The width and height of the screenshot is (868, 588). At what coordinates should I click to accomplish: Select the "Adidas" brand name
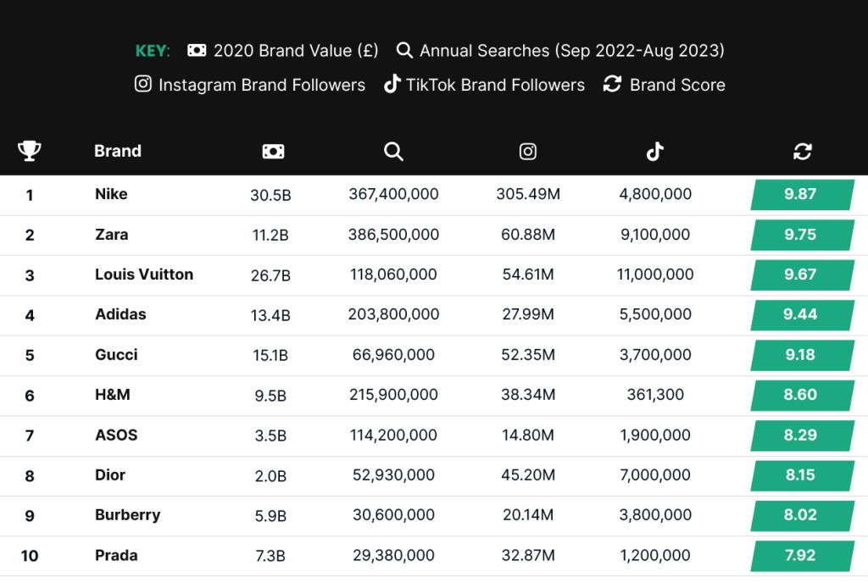[x=120, y=314]
